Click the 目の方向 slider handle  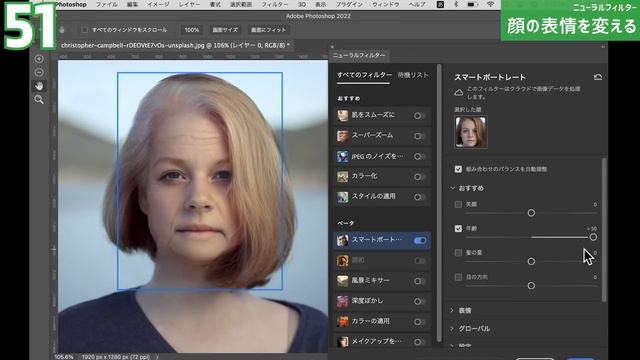[531, 286]
